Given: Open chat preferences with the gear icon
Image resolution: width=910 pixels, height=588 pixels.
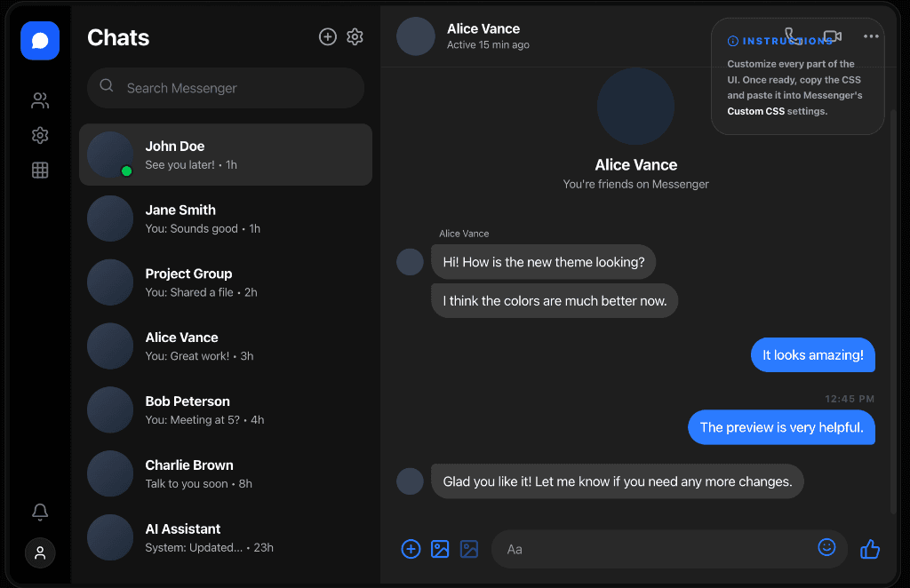Looking at the screenshot, I should [x=355, y=36].
